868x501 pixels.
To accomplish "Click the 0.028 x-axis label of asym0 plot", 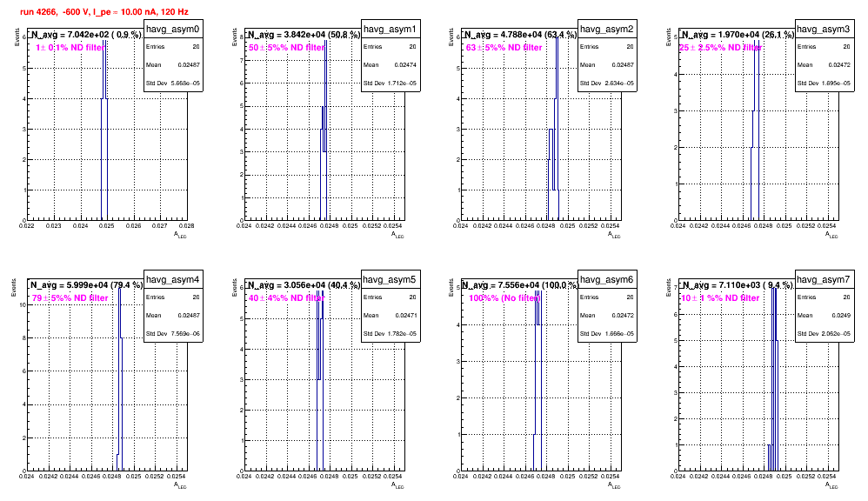I will tap(186, 225).
